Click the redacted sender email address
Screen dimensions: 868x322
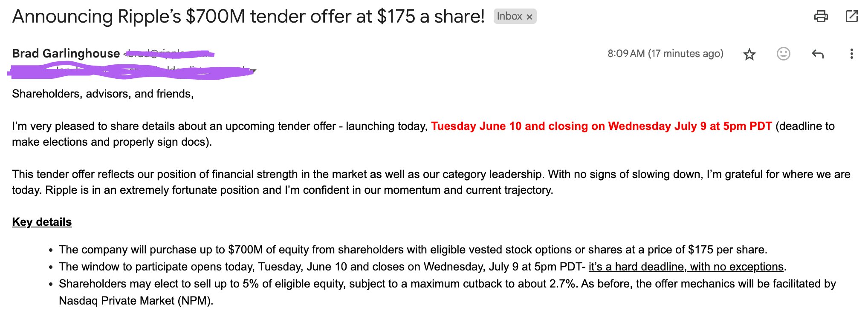click(169, 54)
